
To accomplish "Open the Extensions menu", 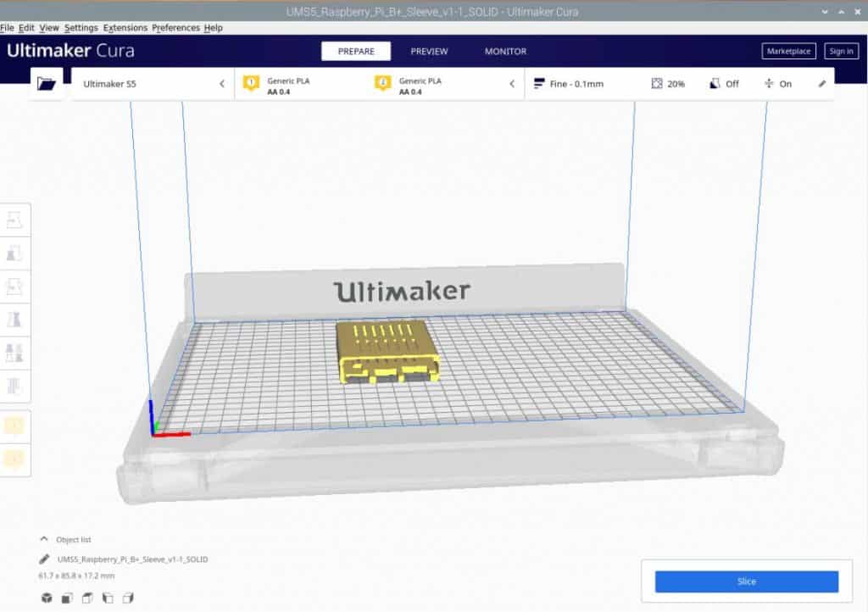I will [x=125, y=28].
